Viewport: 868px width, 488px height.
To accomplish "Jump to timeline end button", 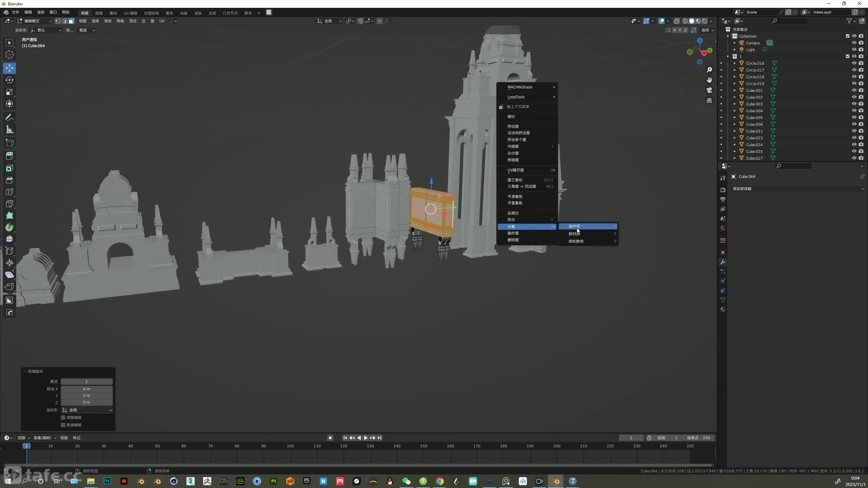I will (x=379, y=438).
